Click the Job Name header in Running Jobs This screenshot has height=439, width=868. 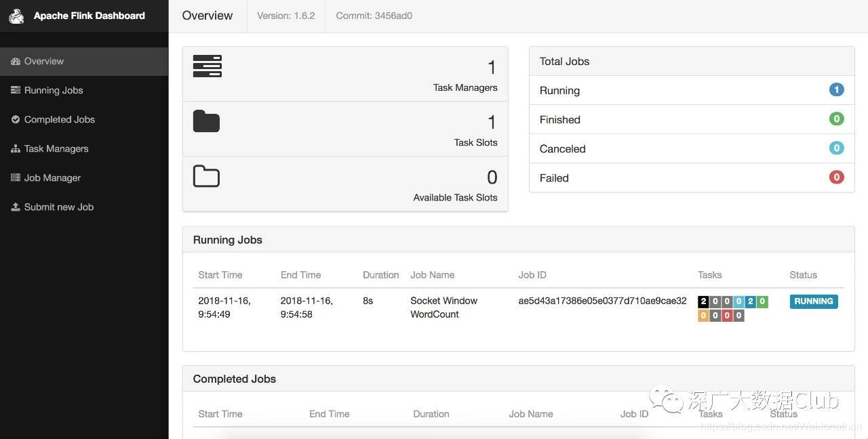pos(432,275)
